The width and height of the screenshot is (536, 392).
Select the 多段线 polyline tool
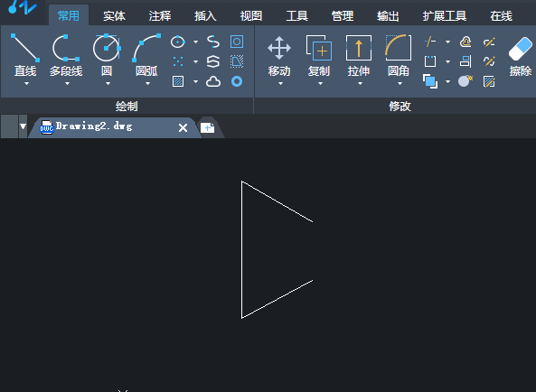pos(66,54)
